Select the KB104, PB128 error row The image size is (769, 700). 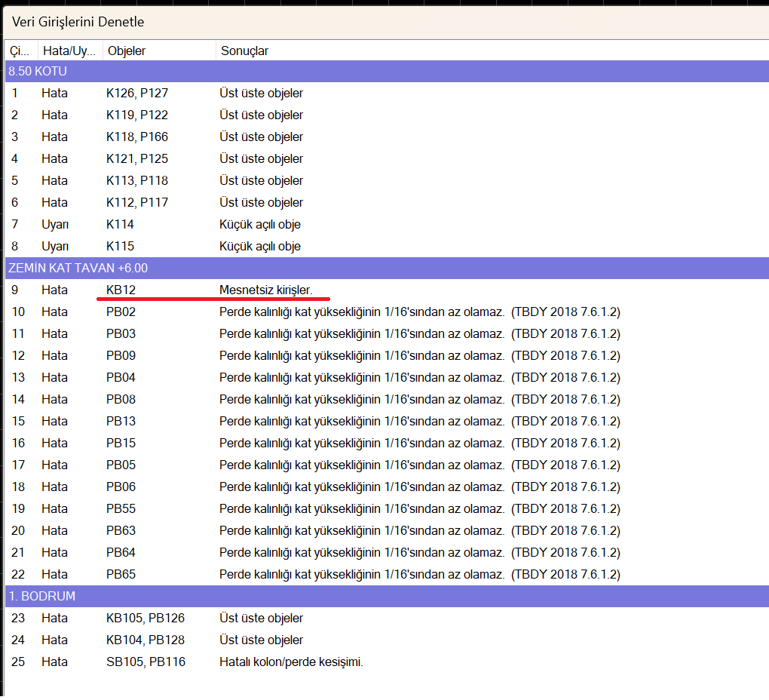click(145, 640)
